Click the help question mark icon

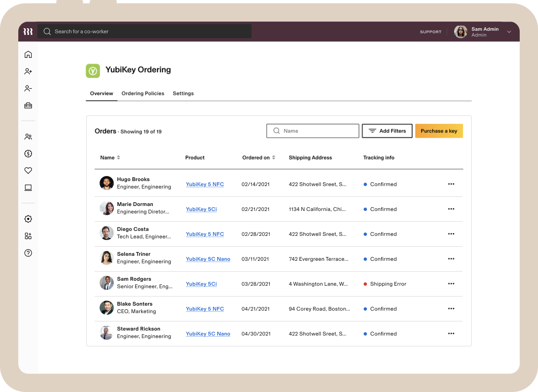pyautogui.click(x=28, y=253)
